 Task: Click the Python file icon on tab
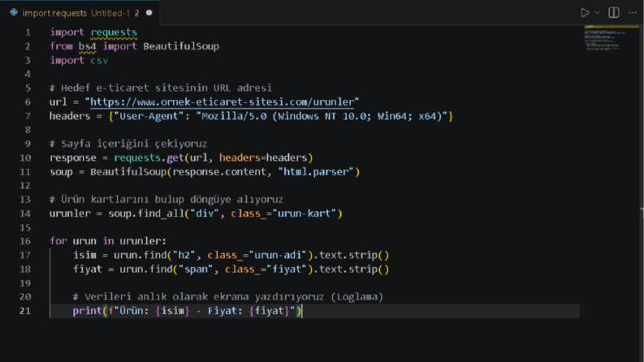14,12
